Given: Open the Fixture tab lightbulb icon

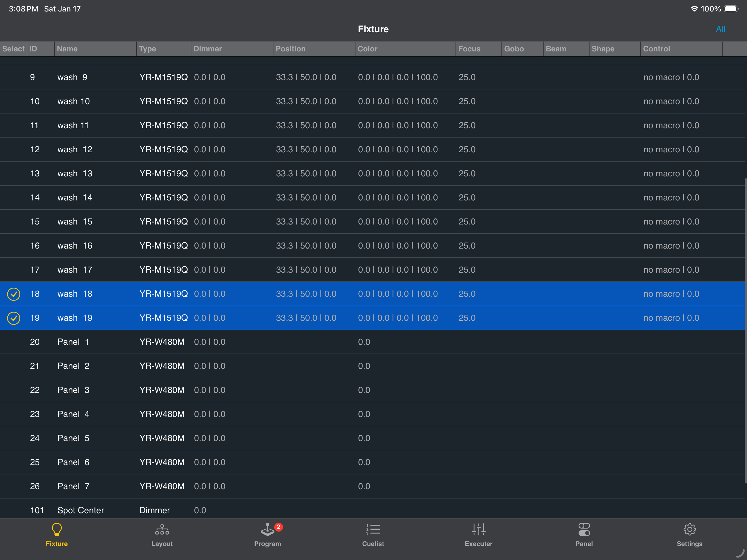Looking at the screenshot, I should pyautogui.click(x=57, y=529).
